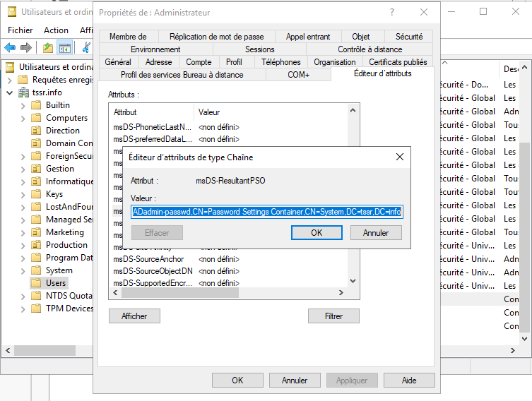Click the blue back arrow in toolbar
Image resolution: width=532 pixels, height=401 pixels.
click(10, 47)
